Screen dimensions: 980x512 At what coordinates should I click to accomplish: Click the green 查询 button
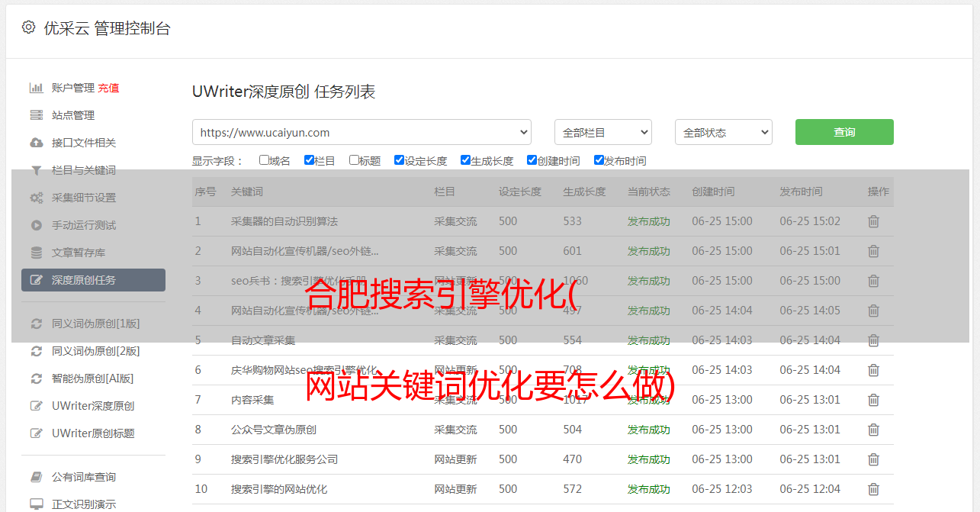click(x=843, y=132)
